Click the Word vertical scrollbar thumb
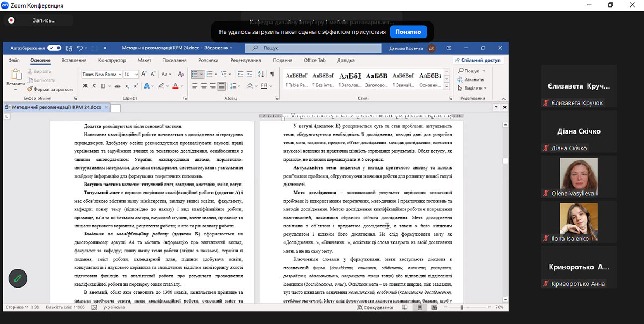 click(x=505, y=161)
